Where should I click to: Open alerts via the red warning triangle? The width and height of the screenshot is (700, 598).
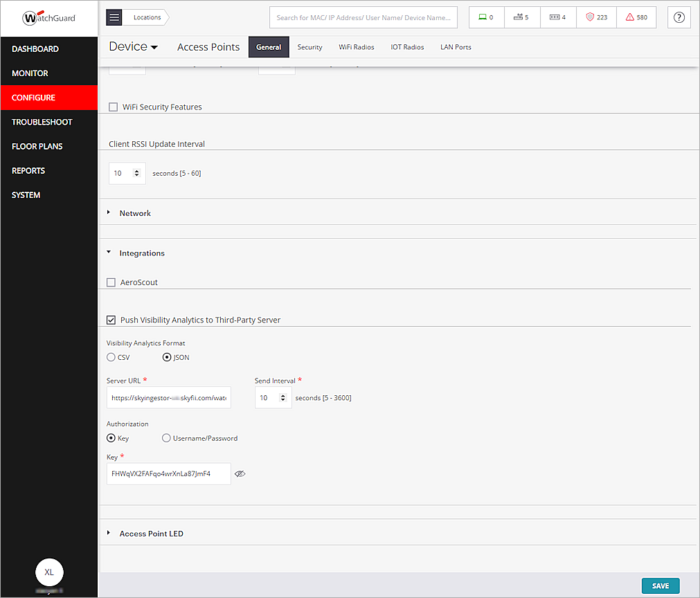[636, 17]
